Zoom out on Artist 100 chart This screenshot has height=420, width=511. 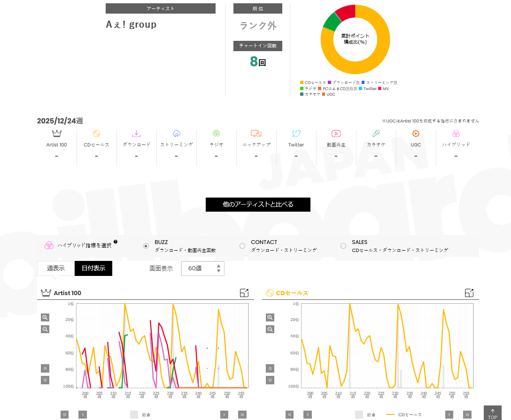tap(45, 329)
